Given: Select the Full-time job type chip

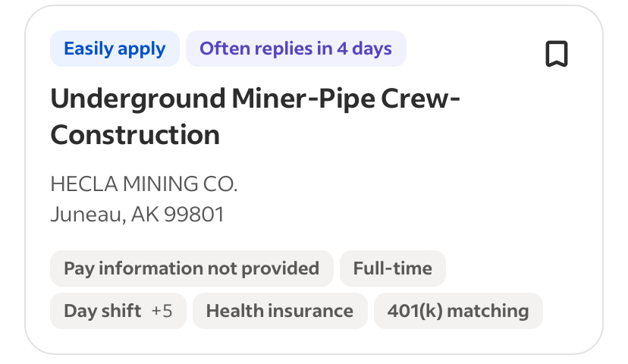Looking at the screenshot, I should pos(392,268).
